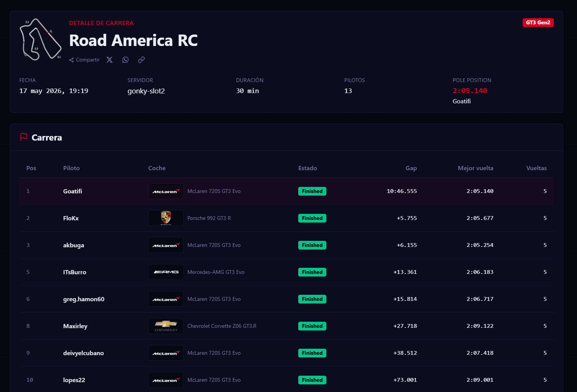Screen dimensions: 577x392
Task: Share the race via WhatsApp icon
Action: coord(125,60)
